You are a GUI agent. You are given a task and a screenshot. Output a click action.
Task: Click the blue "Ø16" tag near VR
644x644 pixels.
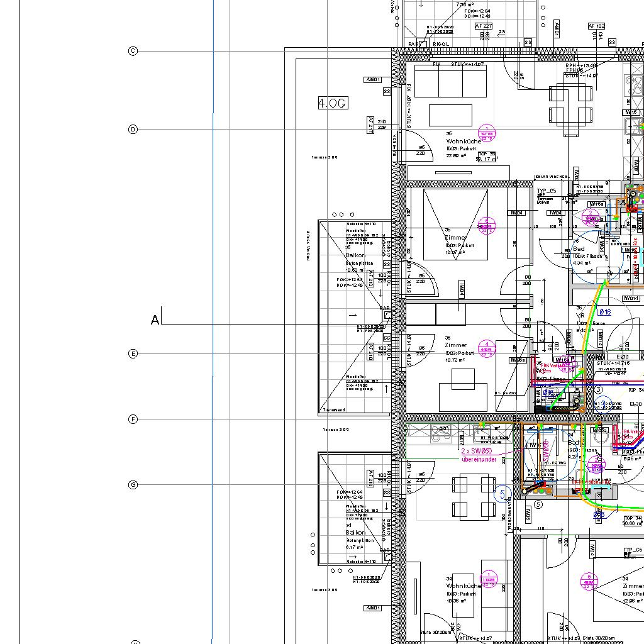tap(604, 312)
